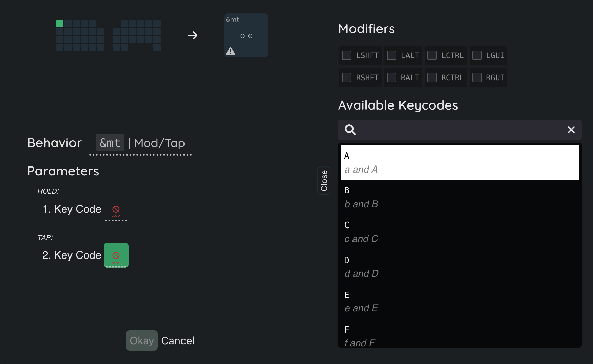
Task: Enable the RGUI modifier checkbox
Action: [x=477, y=78]
